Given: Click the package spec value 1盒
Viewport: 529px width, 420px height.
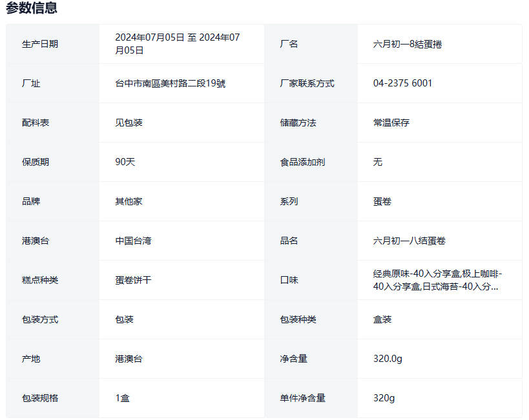Looking at the screenshot, I should click(x=123, y=398).
